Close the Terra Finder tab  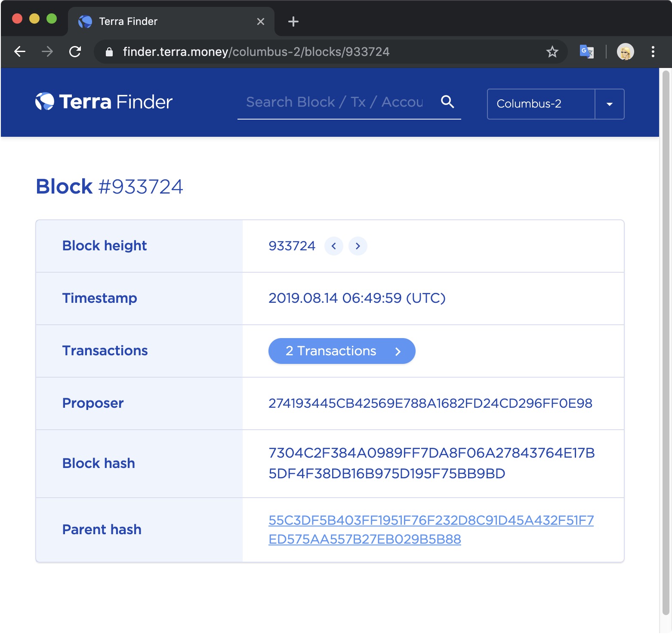point(260,22)
